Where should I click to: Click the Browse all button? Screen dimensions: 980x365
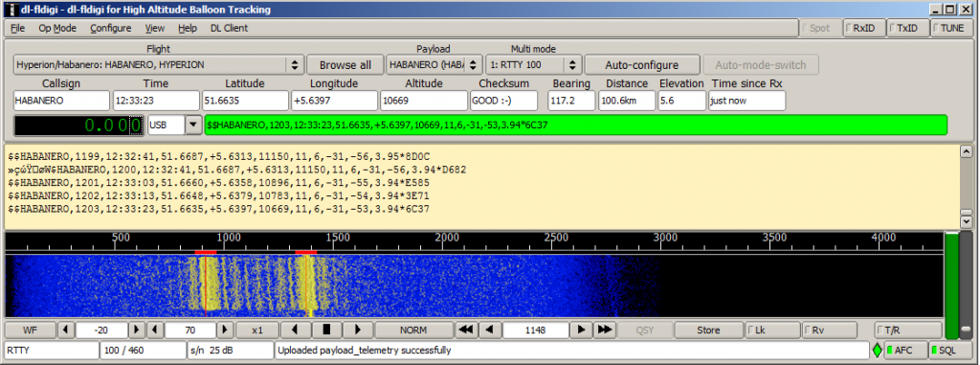click(x=345, y=65)
